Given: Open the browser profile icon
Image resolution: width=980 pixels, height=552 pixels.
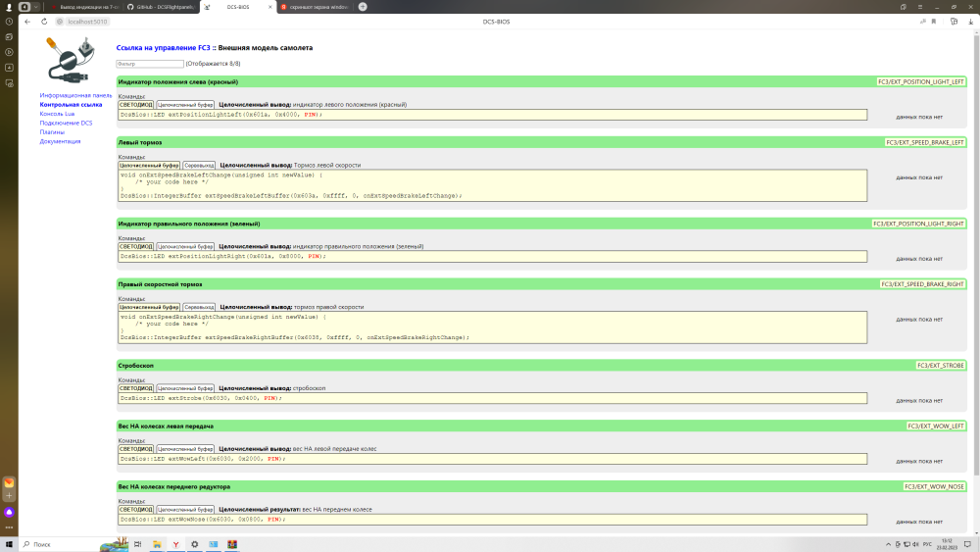Looking at the screenshot, I should pos(9,7).
